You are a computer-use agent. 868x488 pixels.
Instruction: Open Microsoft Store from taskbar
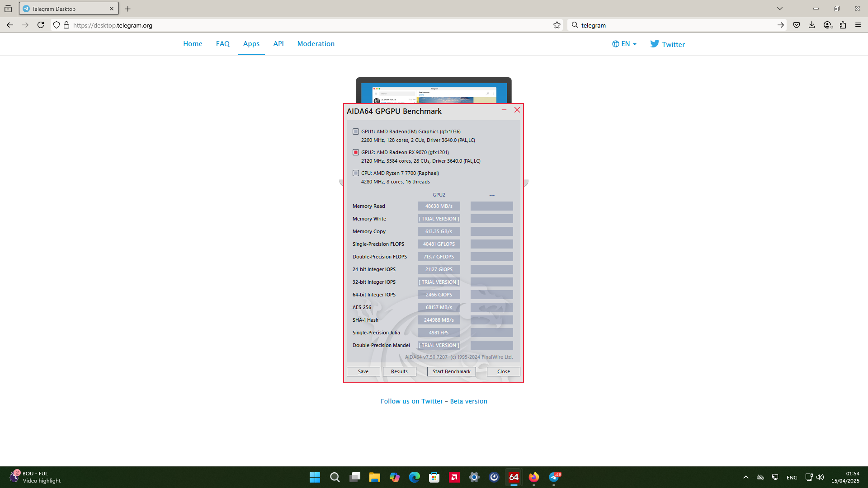point(434,477)
